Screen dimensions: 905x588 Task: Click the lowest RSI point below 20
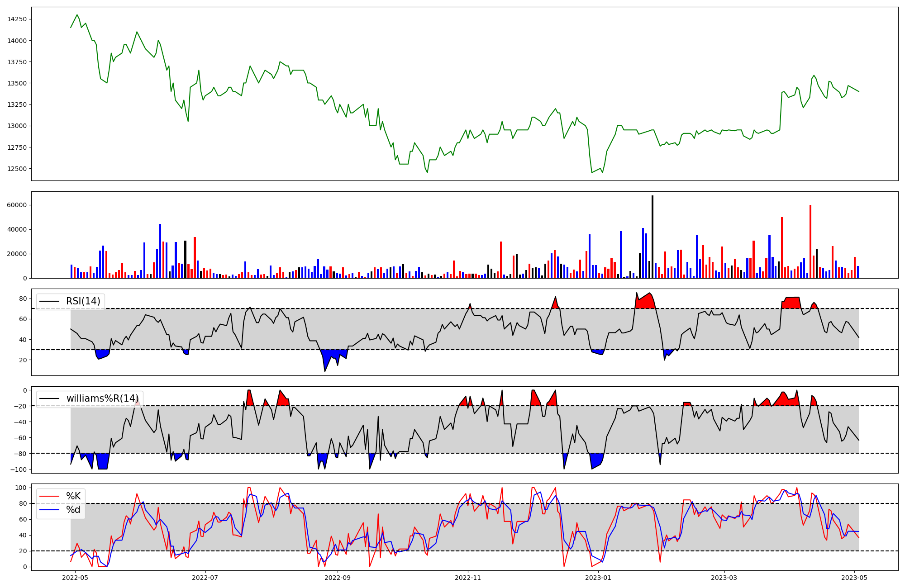325,371
